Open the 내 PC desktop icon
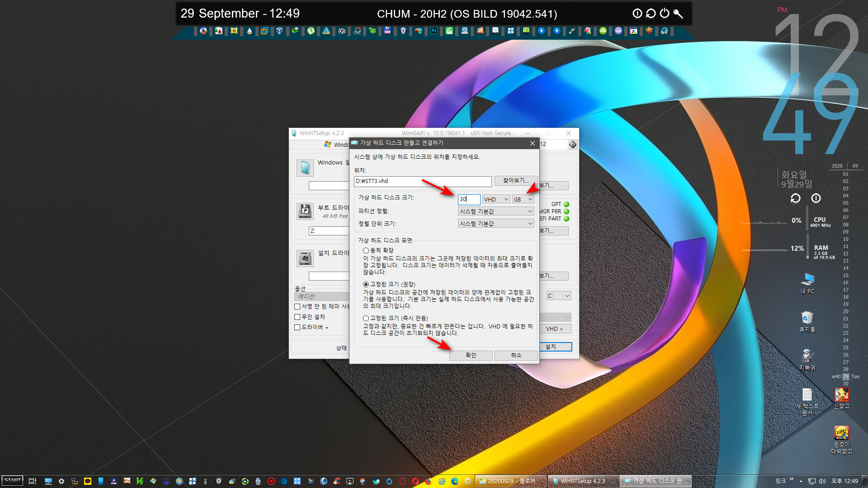Viewport: 868px width, 488px height. (x=807, y=283)
